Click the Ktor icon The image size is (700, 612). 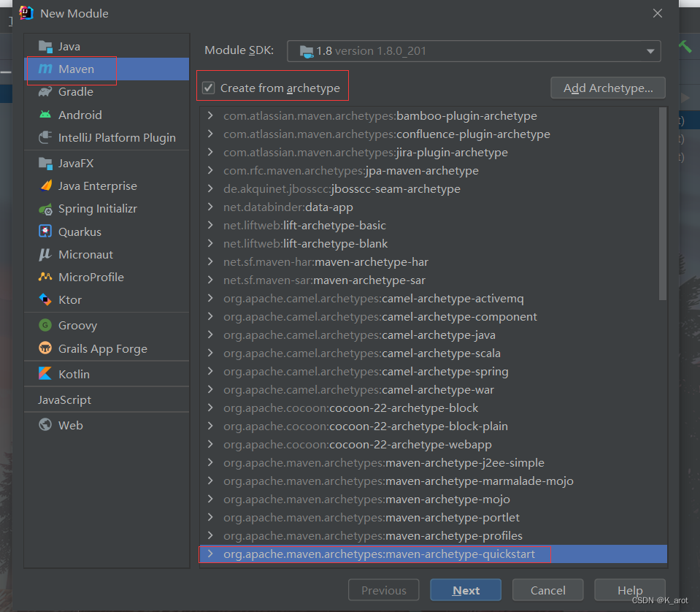coord(45,299)
